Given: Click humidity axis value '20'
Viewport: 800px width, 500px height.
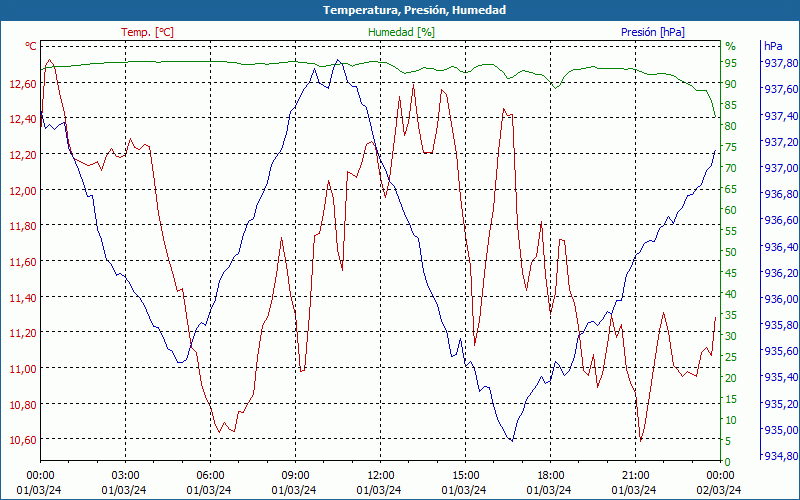Looking at the screenshot, I should coord(731,378).
